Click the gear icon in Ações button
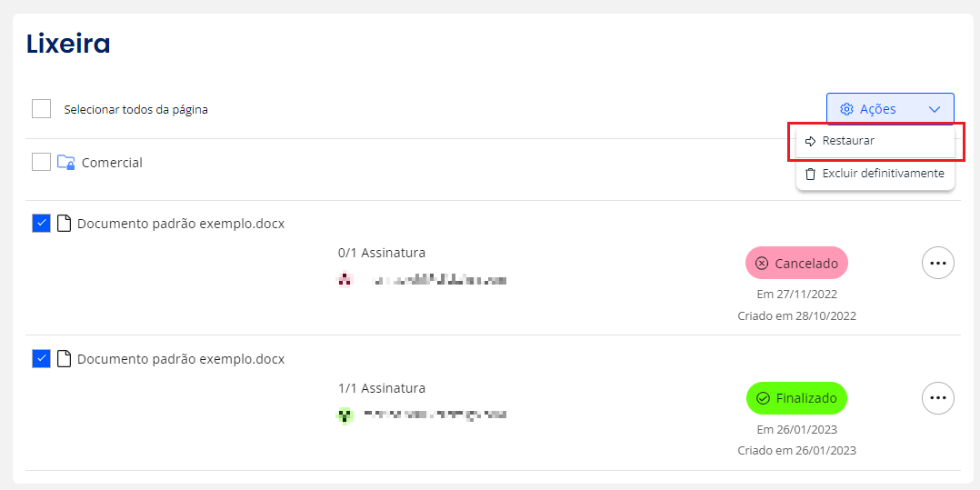 point(847,109)
